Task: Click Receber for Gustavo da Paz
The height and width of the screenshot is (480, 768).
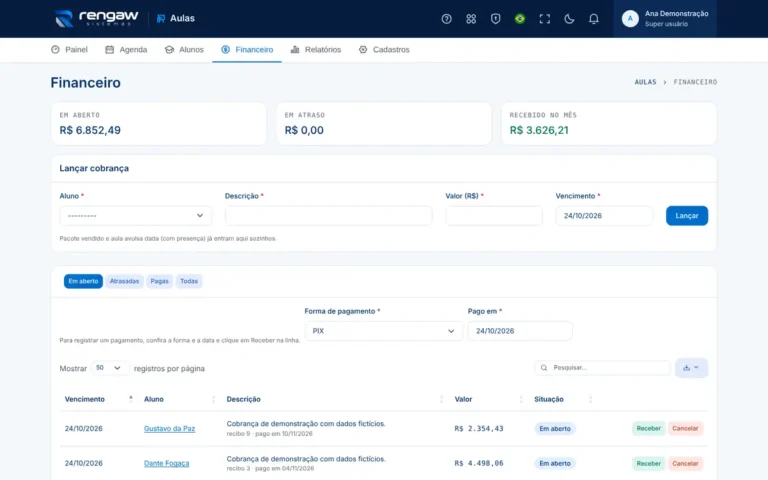Action: (648, 429)
